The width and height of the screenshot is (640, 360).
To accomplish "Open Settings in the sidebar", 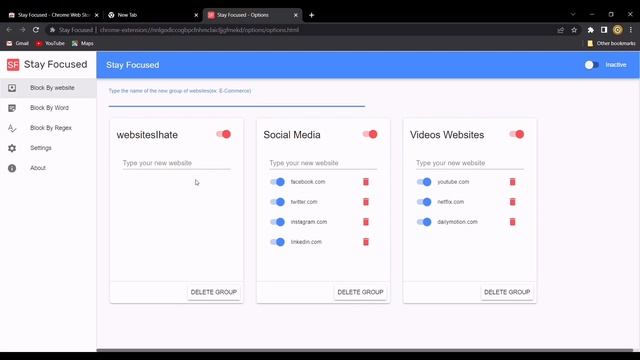I will pos(41,148).
